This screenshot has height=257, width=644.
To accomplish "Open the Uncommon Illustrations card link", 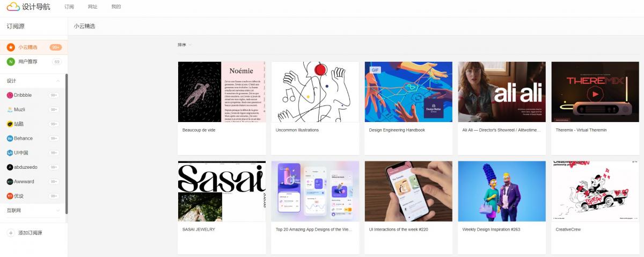I will pos(297,130).
